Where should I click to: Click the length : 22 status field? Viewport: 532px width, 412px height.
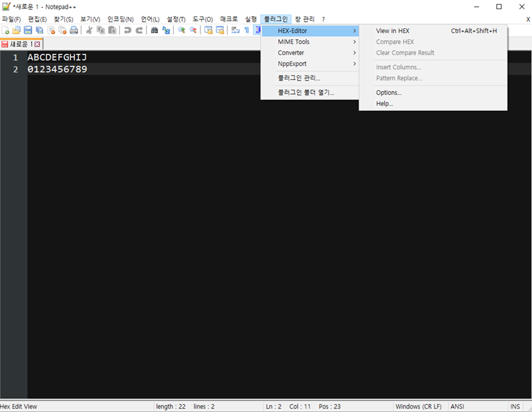point(171,407)
